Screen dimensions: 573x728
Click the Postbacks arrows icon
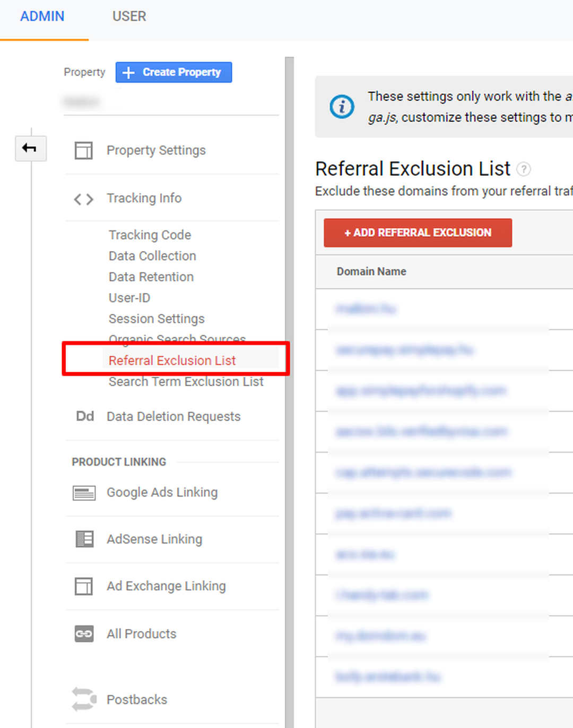pyautogui.click(x=84, y=699)
